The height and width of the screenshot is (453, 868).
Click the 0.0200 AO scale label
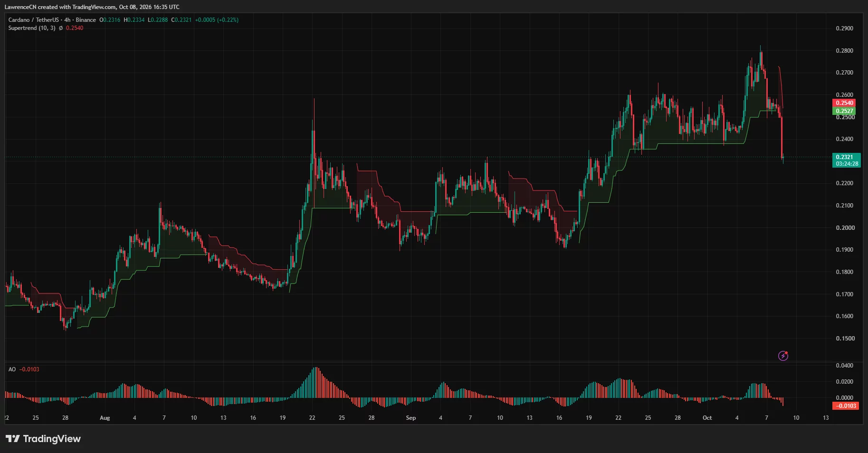(x=844, y=382)
